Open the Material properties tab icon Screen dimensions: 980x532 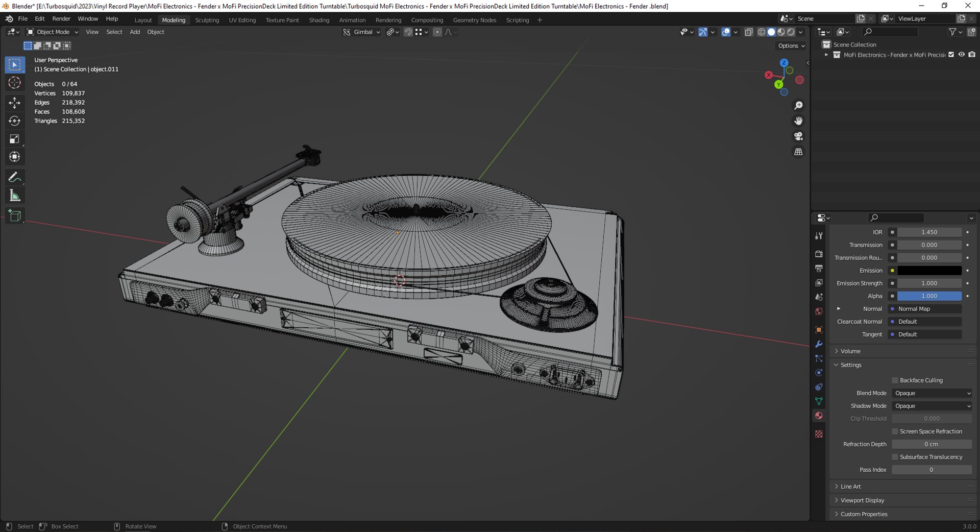(x=819, y=416)
